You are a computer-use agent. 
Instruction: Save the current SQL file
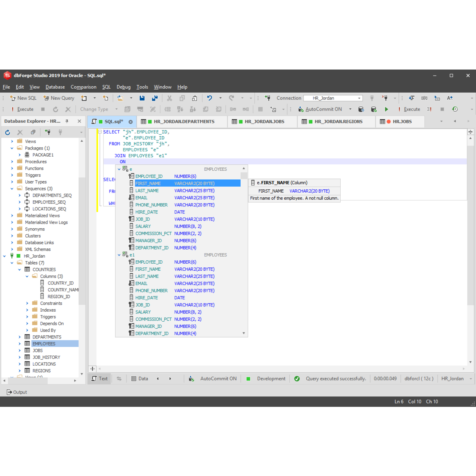coord(142,98)
